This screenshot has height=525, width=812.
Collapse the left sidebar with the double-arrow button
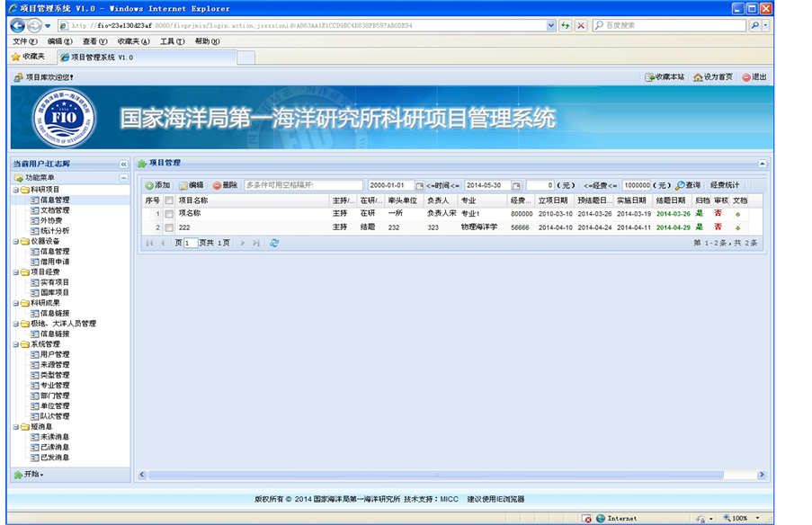point(124,164)
